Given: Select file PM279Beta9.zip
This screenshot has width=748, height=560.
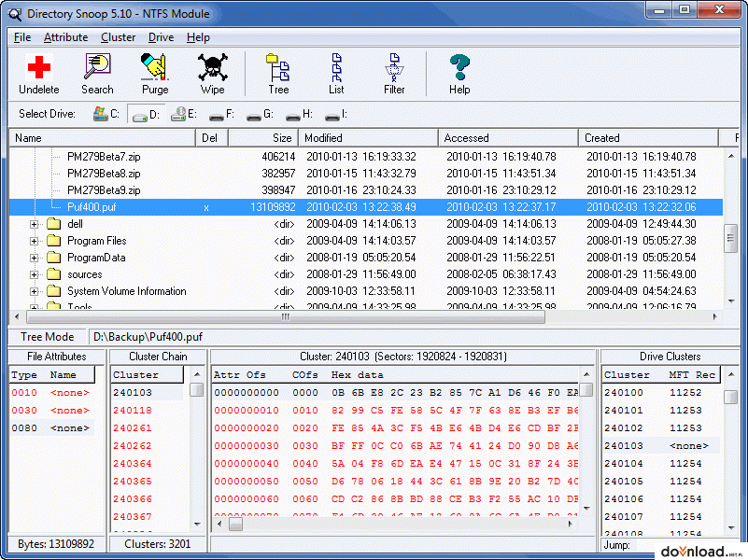Looking at the screenshot, I should (104, 190).
